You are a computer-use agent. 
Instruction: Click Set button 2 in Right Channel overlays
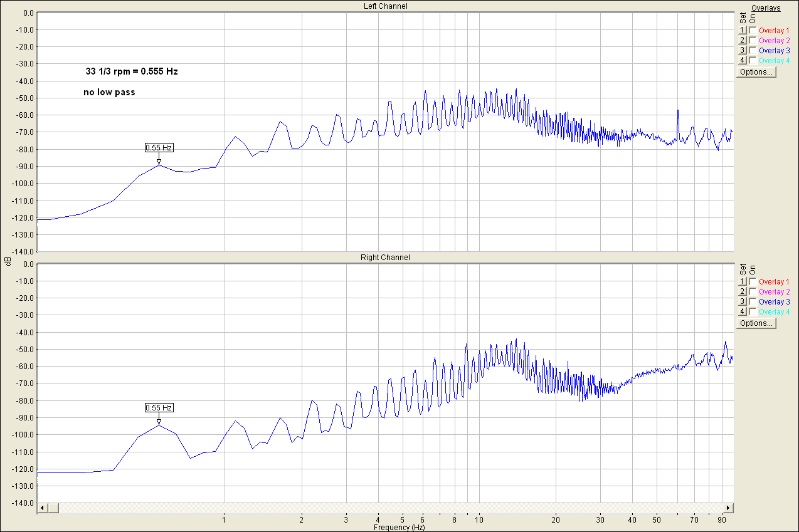tap(743, 292)
